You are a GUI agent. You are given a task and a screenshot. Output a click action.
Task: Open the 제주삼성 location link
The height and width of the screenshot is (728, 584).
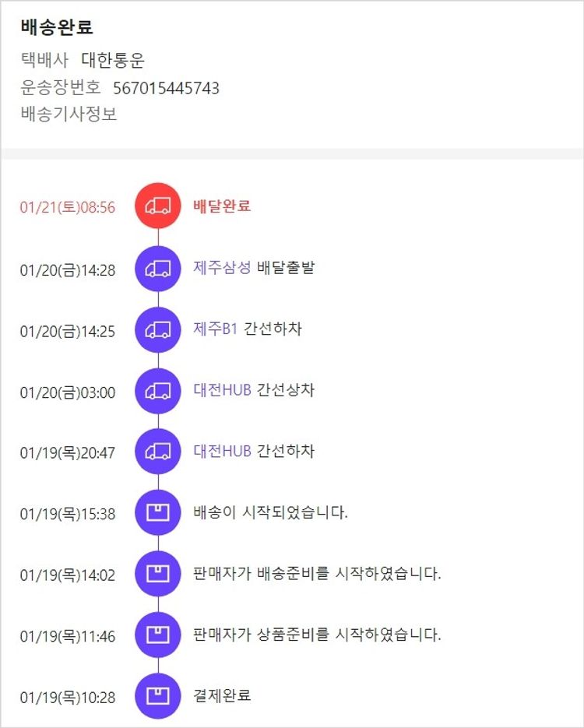coord(222,268)
